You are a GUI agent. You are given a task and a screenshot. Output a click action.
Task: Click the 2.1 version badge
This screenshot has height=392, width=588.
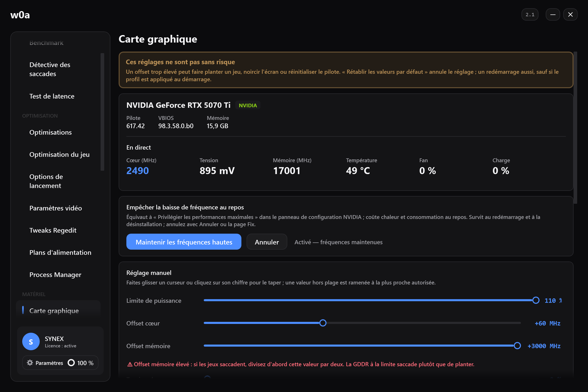(530, 14)
